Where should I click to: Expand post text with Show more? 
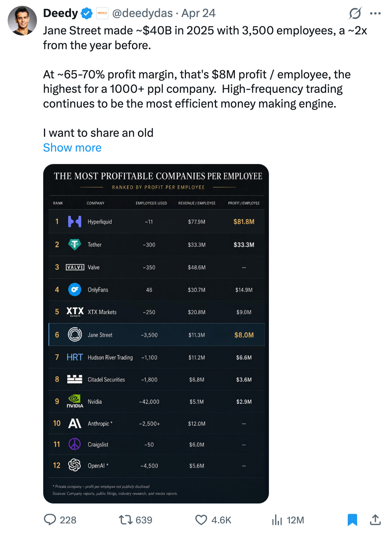tap(72, 147)
